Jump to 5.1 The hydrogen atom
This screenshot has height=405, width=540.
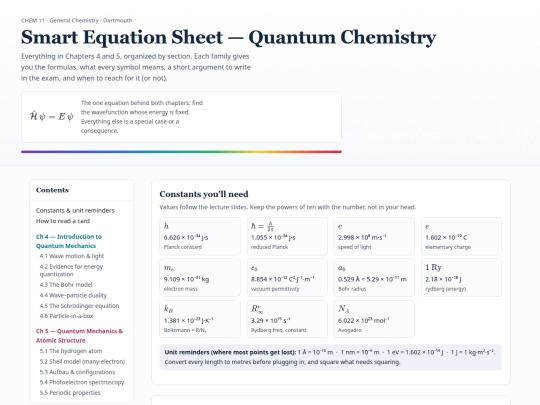point(71,351)
